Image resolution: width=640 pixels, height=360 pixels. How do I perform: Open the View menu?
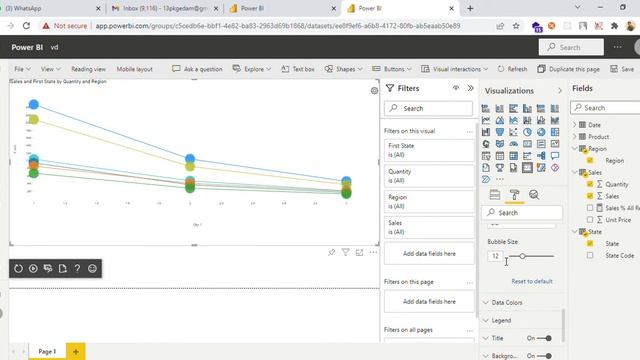pos(51,69)
